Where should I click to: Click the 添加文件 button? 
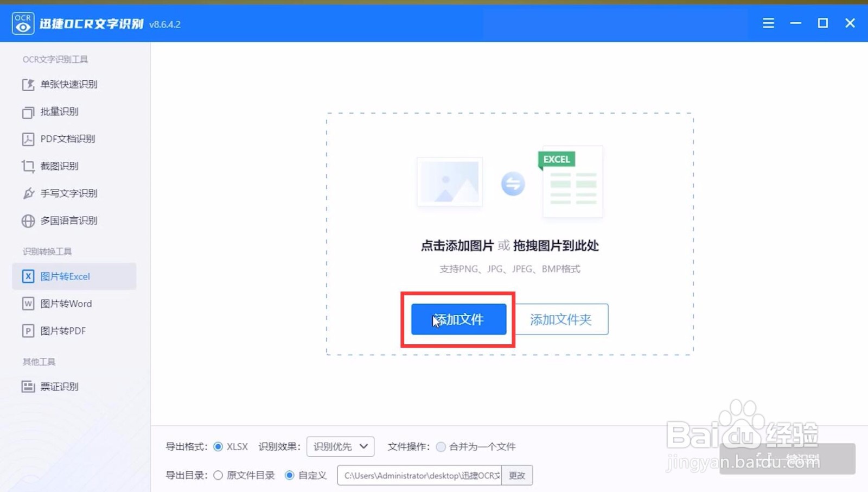click(458, 320)
